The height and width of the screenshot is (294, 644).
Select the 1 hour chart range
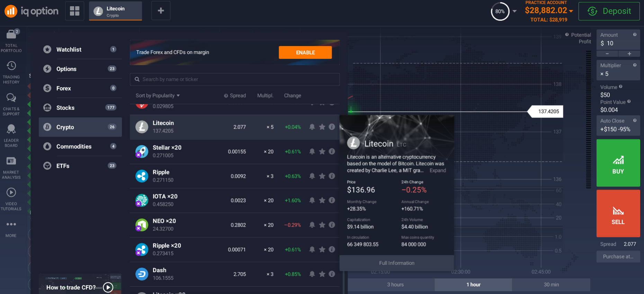point(473,285)
